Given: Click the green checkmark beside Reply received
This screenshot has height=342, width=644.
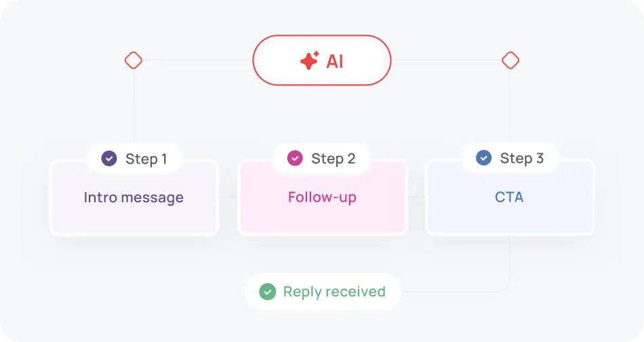Looking at the screenshot, I should click(x=268, y=292).
